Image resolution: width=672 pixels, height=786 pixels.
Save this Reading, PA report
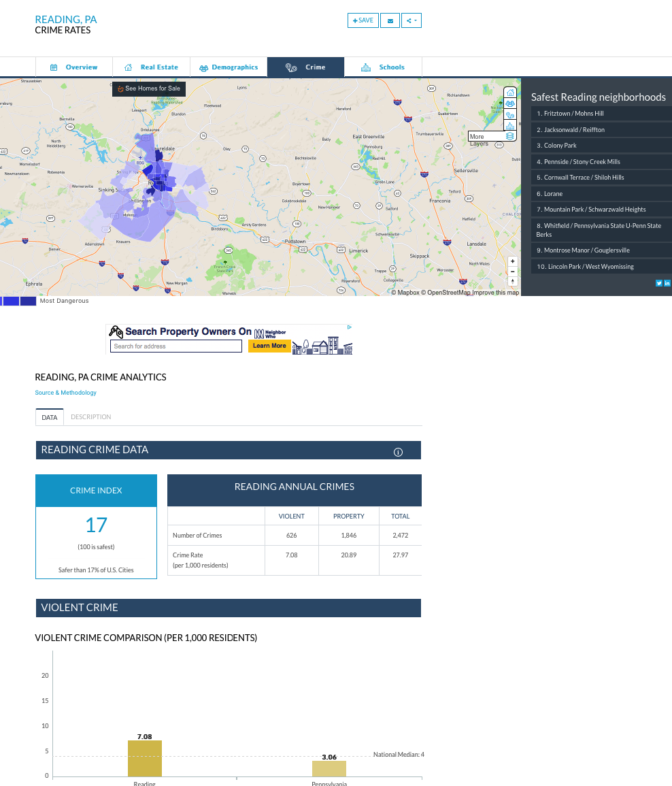click(x=363, y=20)
